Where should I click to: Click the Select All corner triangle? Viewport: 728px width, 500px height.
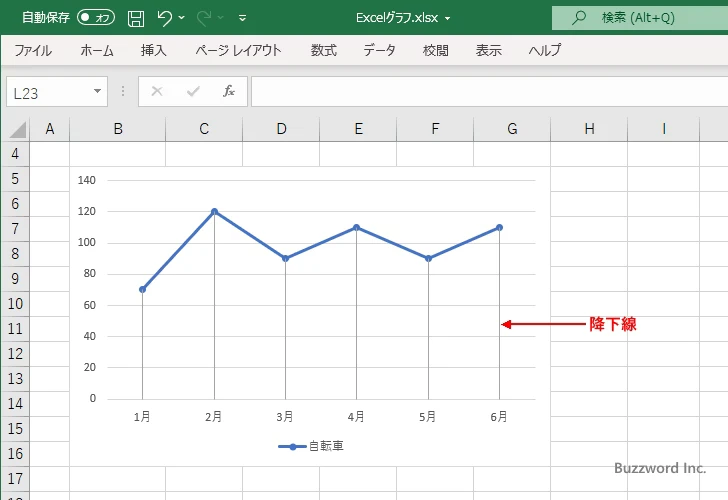(x=16, y=130)
